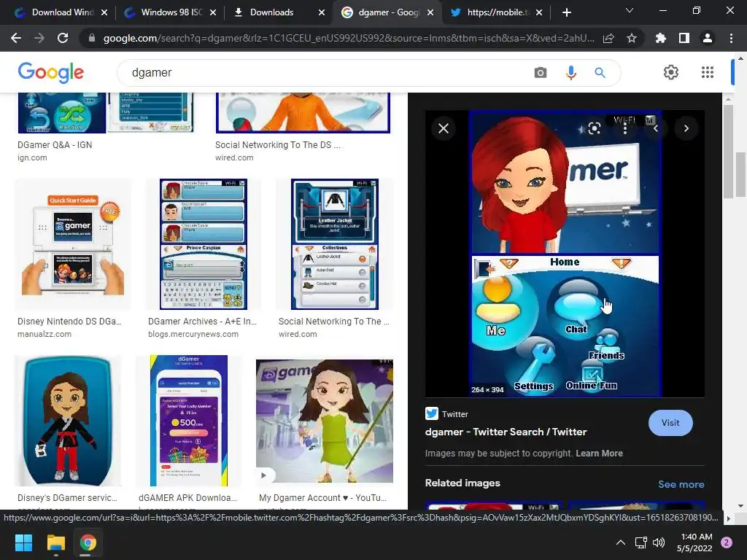Image resolution: width=747 pixels, height=560 pixels.
Task: Open the Leather Jacket collections thumbnail
Action: [x=335, y=244]
